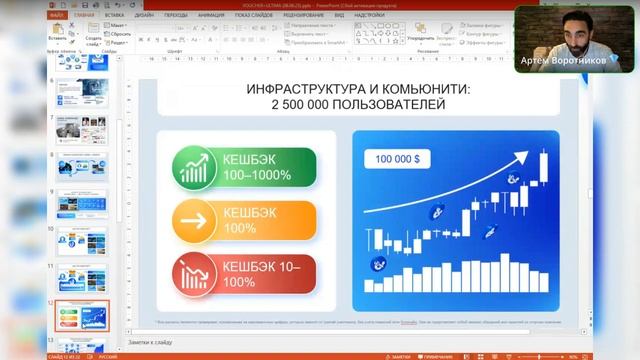Switch to the ПОКАЗ СЛАЙДОВ tab

coord(253,15)
